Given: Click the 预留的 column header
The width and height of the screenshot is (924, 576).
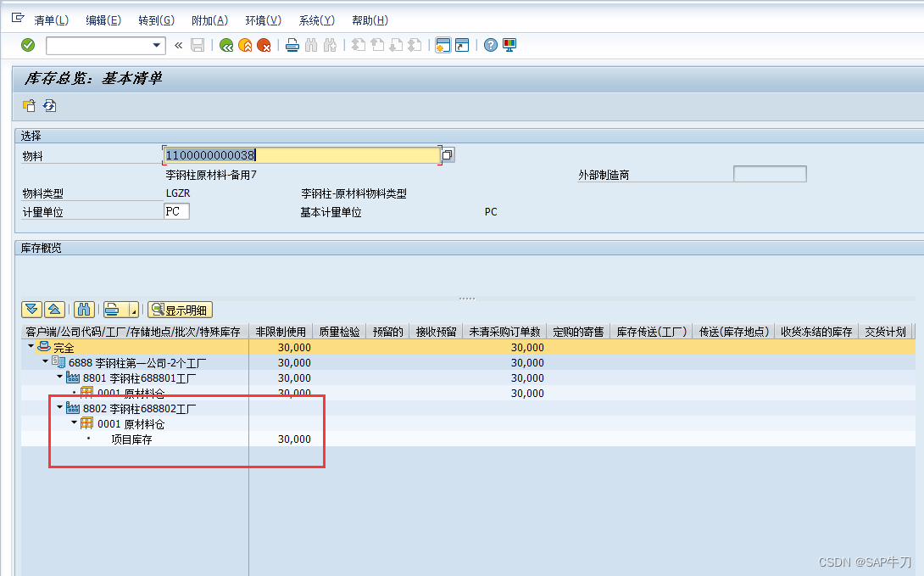Looking at the screenshot, I should coord(387,332).
